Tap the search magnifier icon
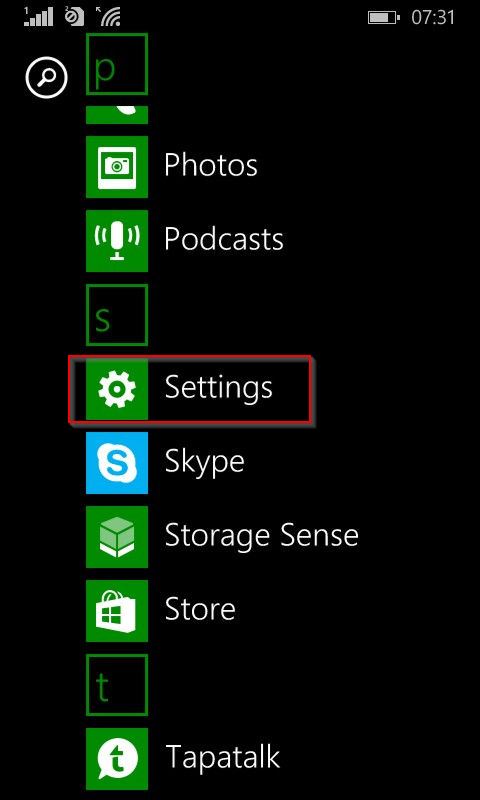This screenshot has height=800, width=480. (x=46, y=79)
